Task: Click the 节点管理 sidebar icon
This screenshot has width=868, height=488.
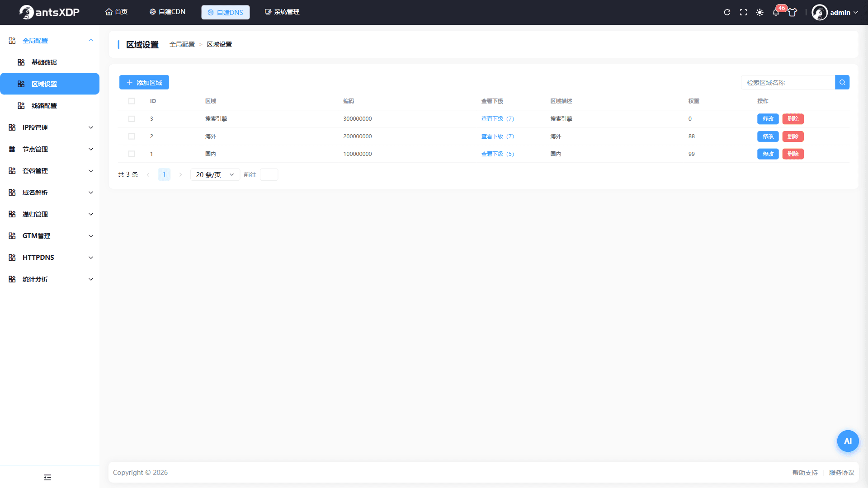Action: coord(12,149)
